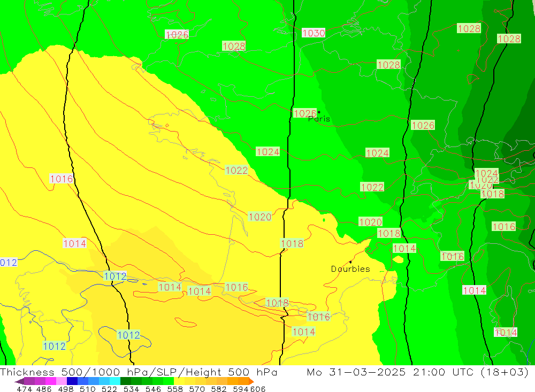Click the legend value 510
Viewport: 535px width, 392px height.
tap(88, 389)
